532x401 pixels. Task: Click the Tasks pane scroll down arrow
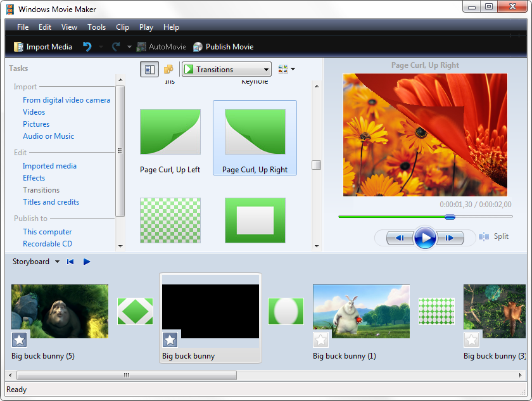pyautogui.click(x=120, y=246)
